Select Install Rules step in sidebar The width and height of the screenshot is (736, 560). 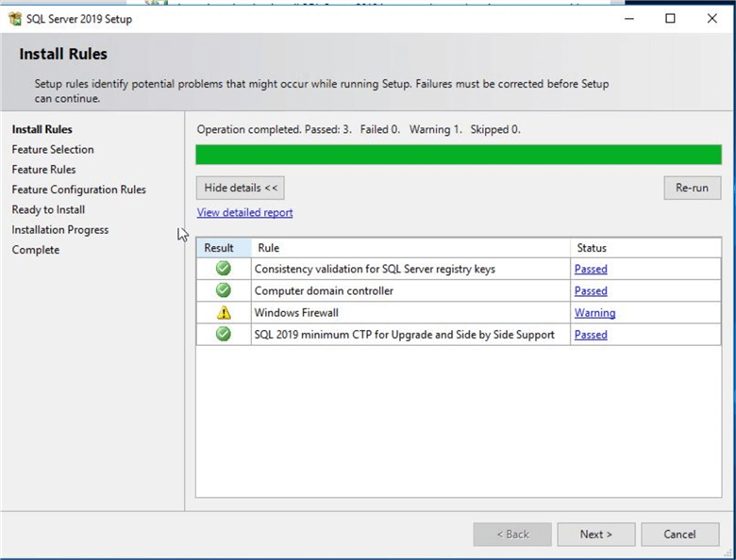tap(42, 129)
